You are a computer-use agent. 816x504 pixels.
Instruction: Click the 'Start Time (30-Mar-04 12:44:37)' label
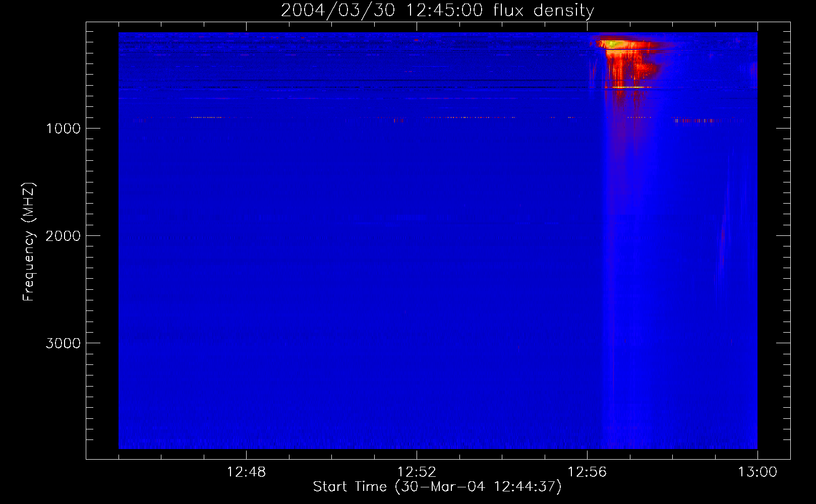coord(437,487)
